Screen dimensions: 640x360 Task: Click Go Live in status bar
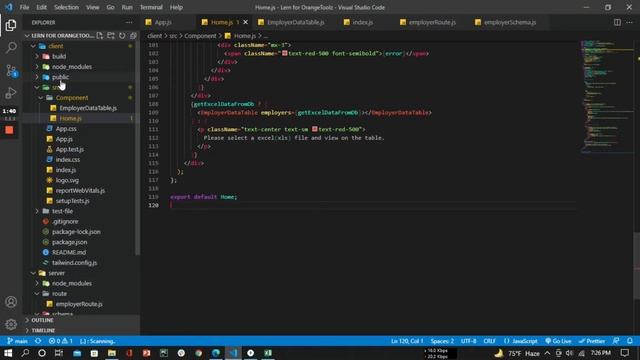(x=558, y=341)
